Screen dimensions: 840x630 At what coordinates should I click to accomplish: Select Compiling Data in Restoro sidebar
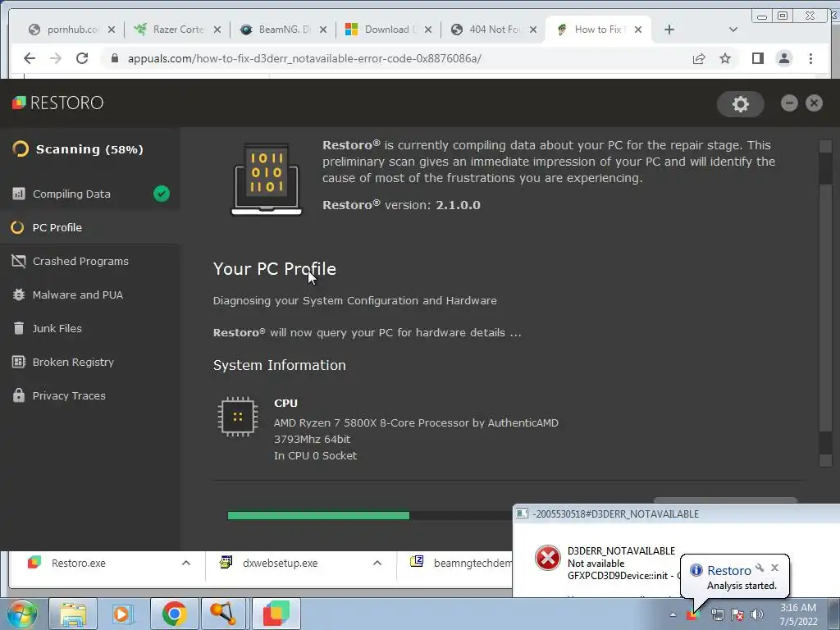[x=90, y=194]
